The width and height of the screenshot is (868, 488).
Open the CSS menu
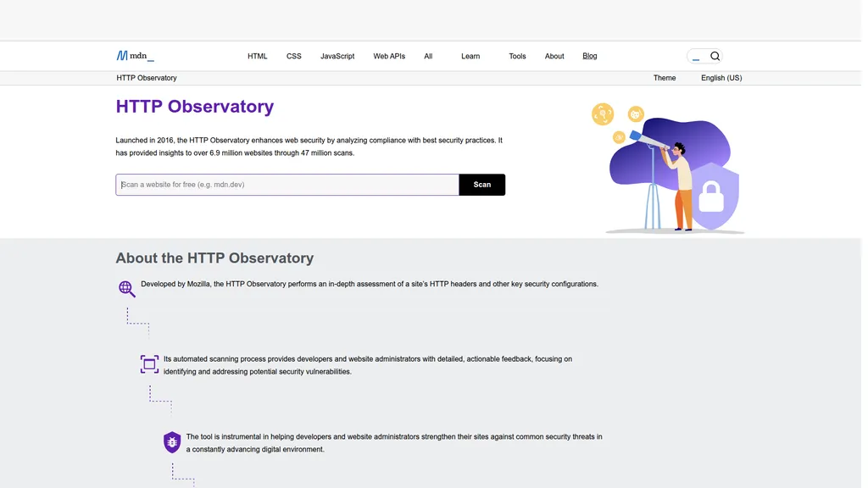pyautogui.click(x=294, y=56)
